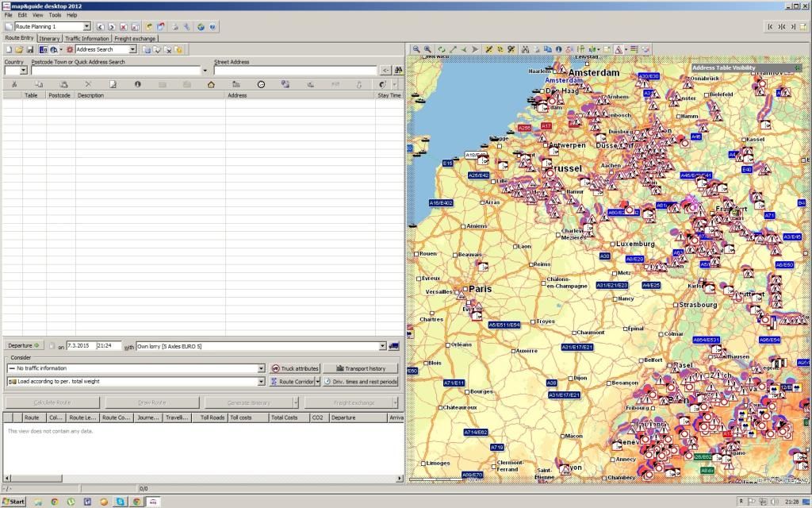Open the traffic triangle icon dropdown arrow in map toolbar
The image size is (812, 508).
(626, 50)
